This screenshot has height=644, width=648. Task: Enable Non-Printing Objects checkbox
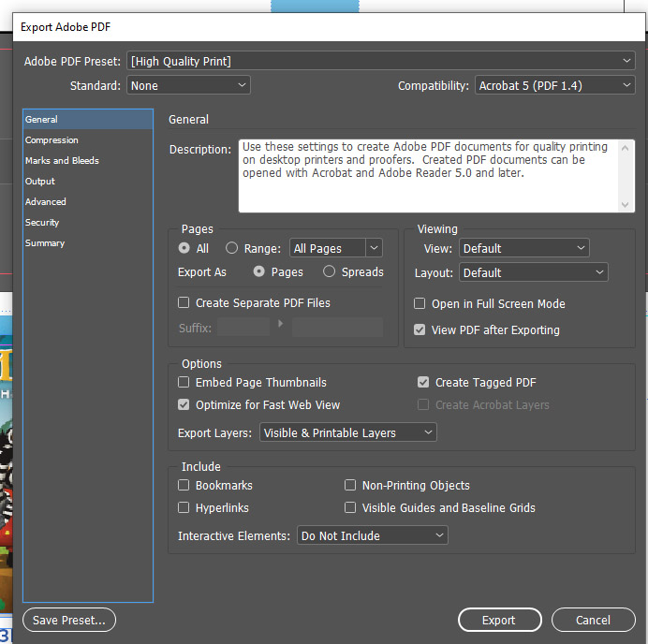[x=350, y=485]
